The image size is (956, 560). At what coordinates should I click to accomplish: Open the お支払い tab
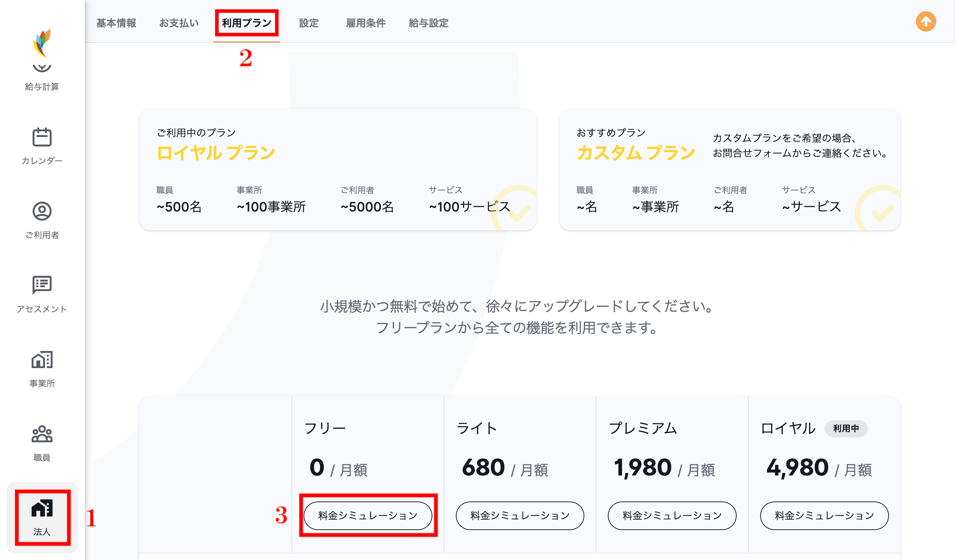click(x=179, y=23)
